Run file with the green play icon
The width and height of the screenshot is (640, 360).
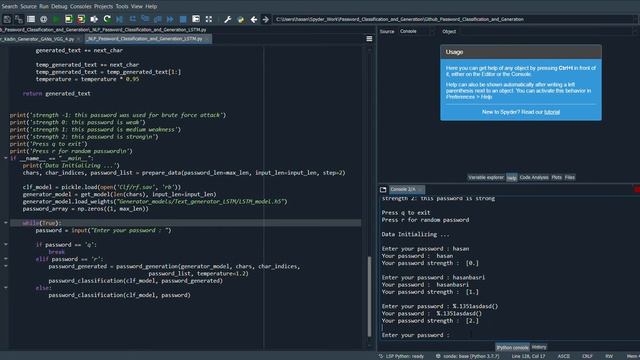(x=56, y=19)
